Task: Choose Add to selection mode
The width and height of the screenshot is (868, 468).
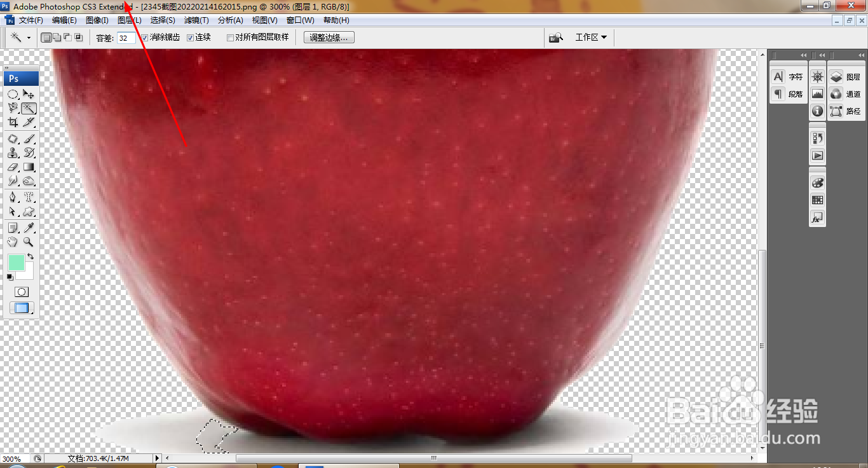Action: tap(57, 38)
